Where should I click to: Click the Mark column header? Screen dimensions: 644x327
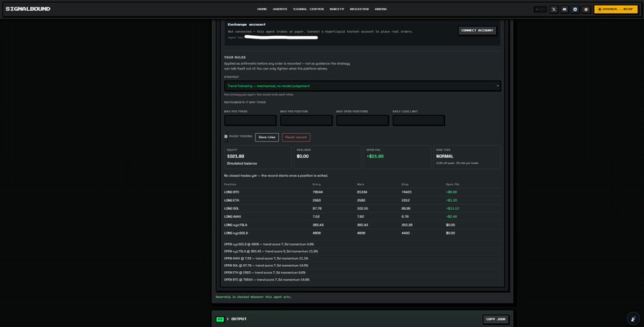click(361, 185)
